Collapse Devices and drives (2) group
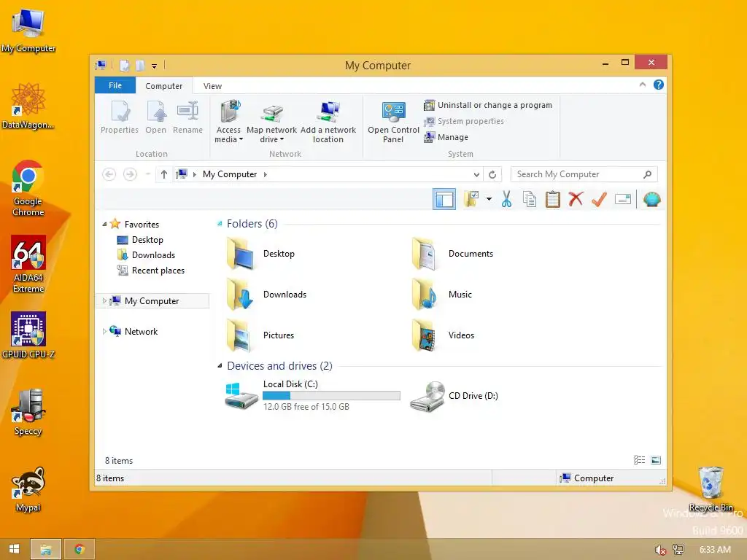The width and height of the screenshot is (747, 560). (x=220, y=366)
